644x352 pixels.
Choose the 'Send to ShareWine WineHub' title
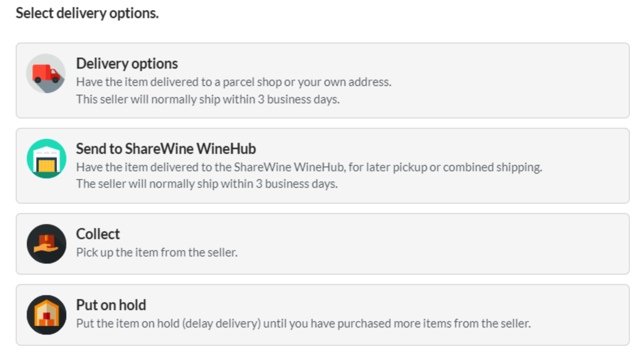click(166, 149)
